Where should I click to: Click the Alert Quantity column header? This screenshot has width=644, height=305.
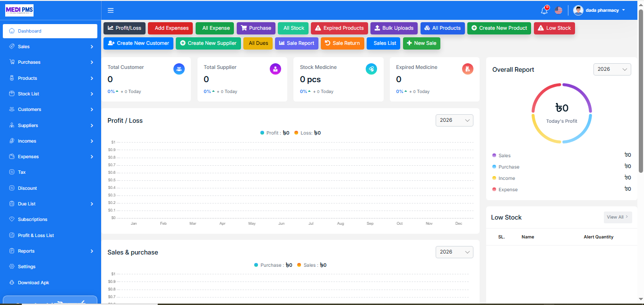click(x=598, y=237)
